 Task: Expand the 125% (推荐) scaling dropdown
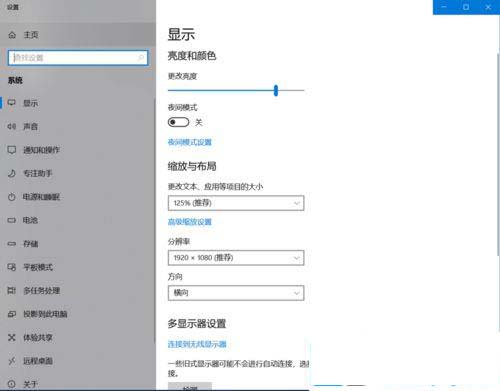(x=236, y=203)
